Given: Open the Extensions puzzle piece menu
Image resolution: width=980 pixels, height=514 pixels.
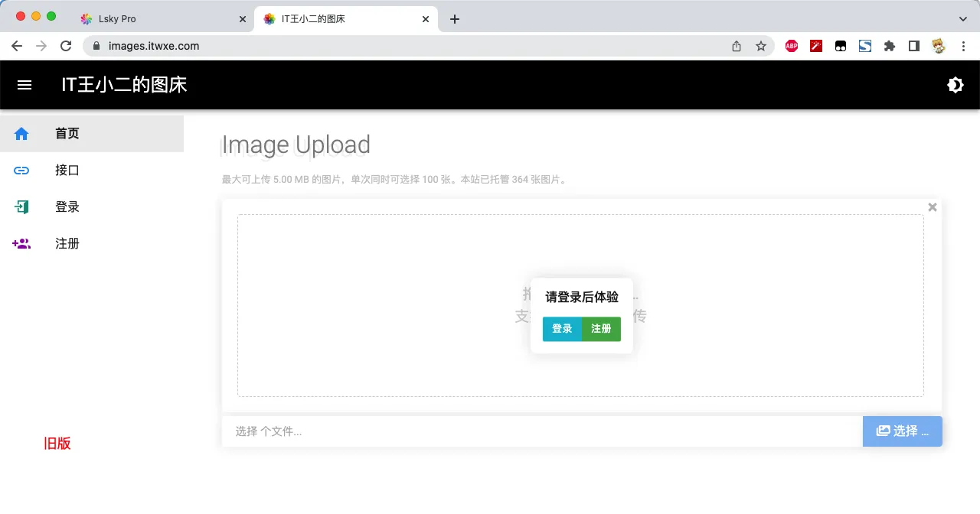Looking at the screenshot, I should (x=889, y=46).
